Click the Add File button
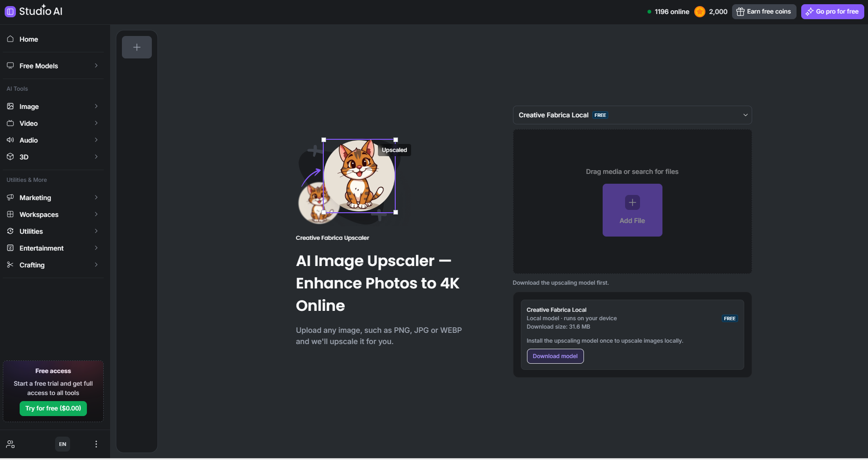Screen dimensions: 868x460 pos(632,210)
